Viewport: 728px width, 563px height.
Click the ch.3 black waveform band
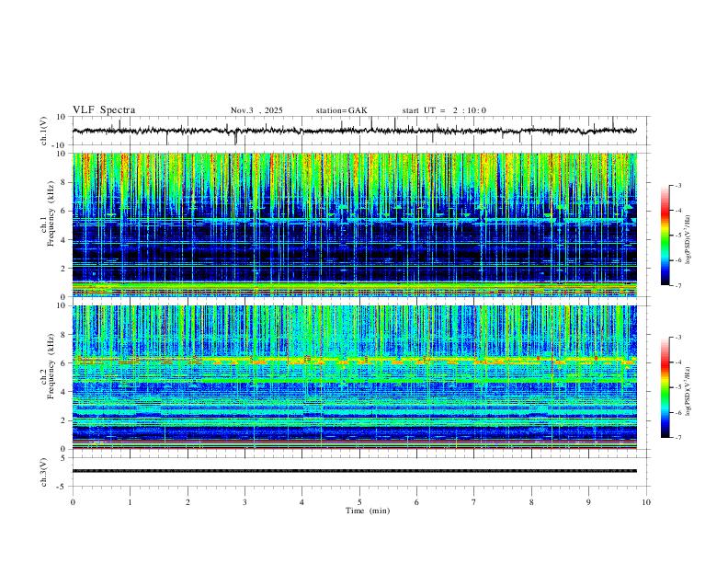355,471
